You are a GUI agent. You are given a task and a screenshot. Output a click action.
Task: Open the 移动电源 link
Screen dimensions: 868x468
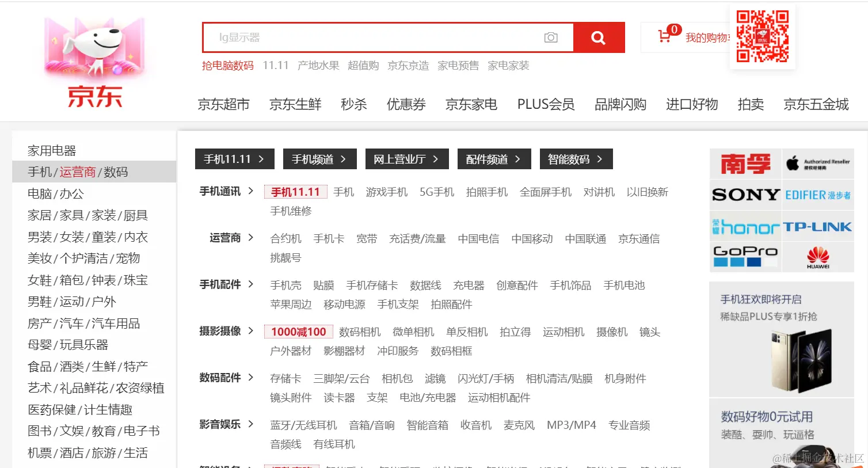[344, 304]
